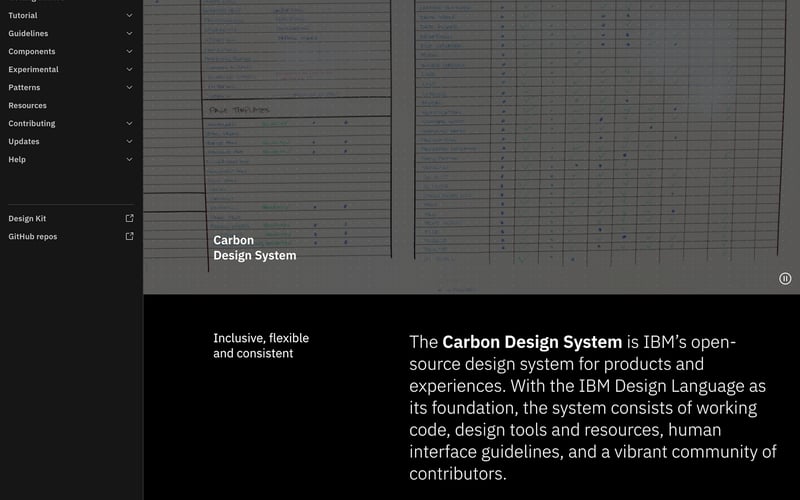The image size is (800, 500).
Task: Expand the Tutorial chevron
Action: [130, 15]
